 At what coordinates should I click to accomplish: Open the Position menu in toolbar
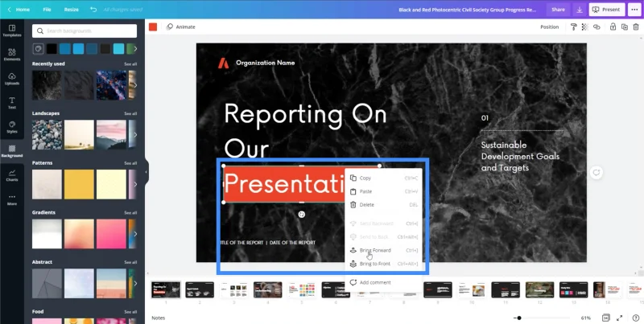coord(549,27)
